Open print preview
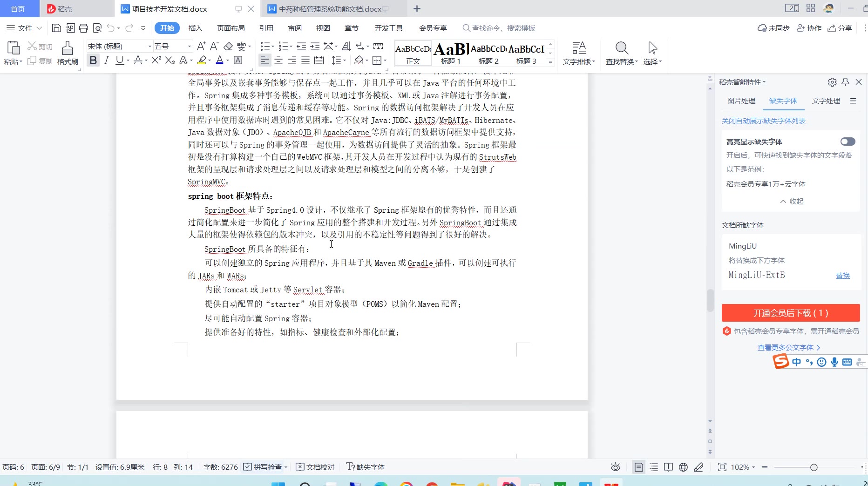 [x=97, y=28]
